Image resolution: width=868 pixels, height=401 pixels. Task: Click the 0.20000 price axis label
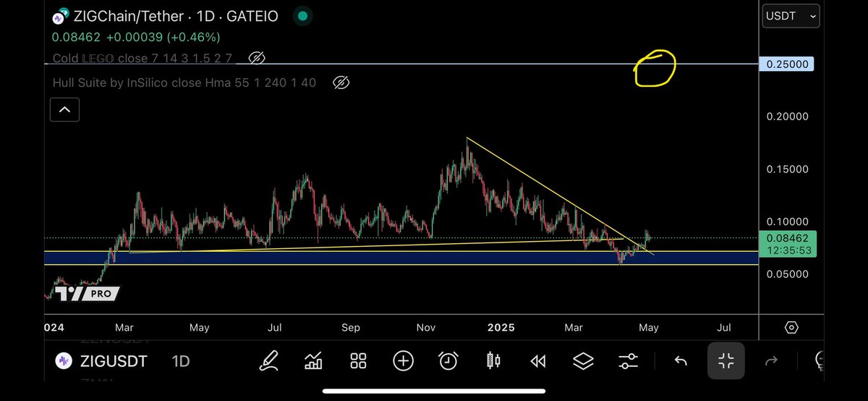(x=788, y=117)
